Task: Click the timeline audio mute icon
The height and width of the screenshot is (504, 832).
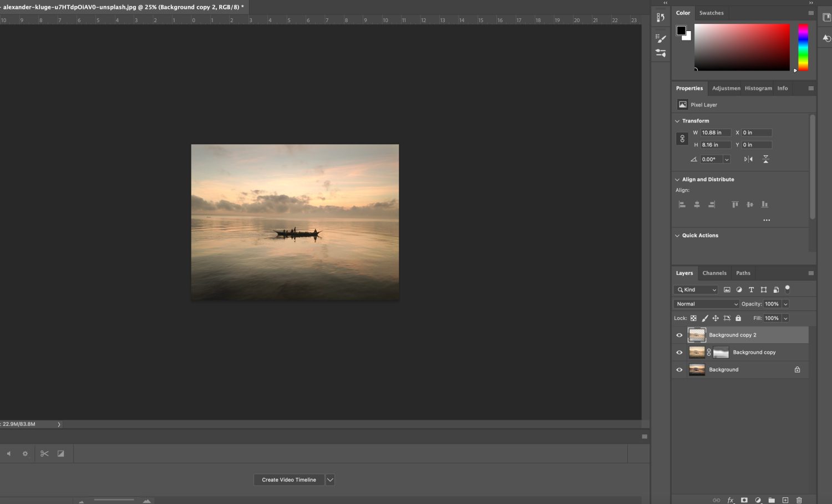Action: tap(8, 454)
